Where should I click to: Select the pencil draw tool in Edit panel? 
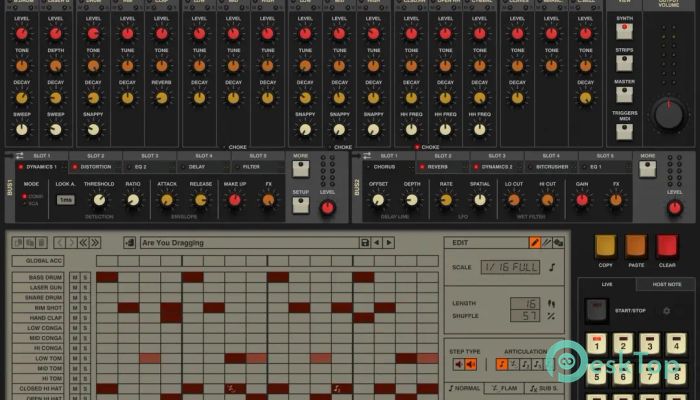click(x=535, y=242)
